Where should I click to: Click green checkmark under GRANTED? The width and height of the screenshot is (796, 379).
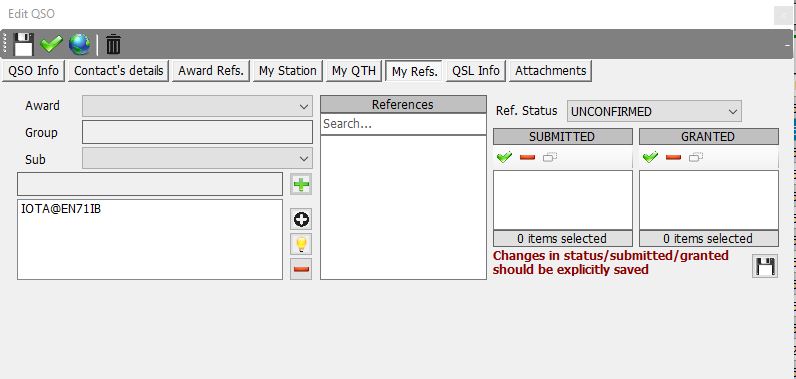[x=650, y=157]
